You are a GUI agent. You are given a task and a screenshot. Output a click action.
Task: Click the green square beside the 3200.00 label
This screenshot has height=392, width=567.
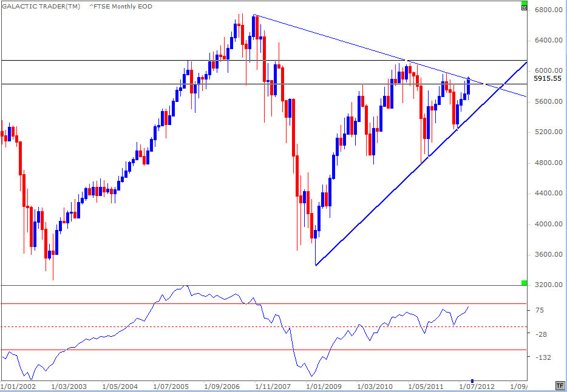point(524,283)
